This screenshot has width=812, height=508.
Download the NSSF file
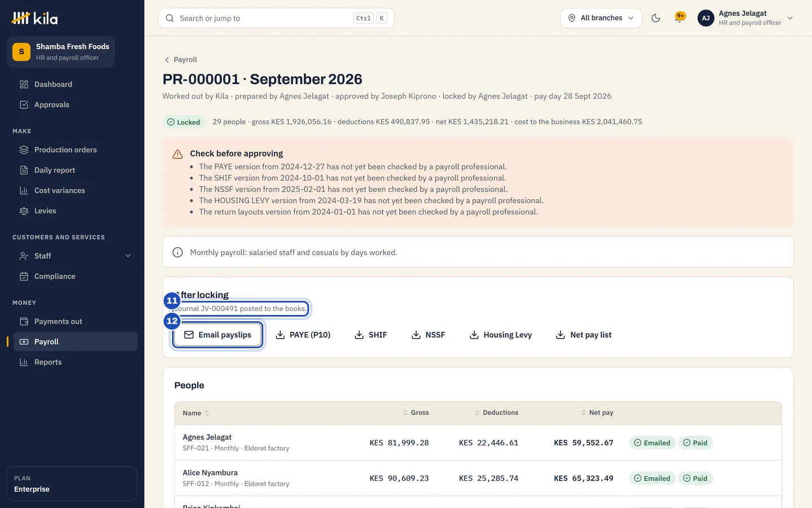tap(428, 335)
